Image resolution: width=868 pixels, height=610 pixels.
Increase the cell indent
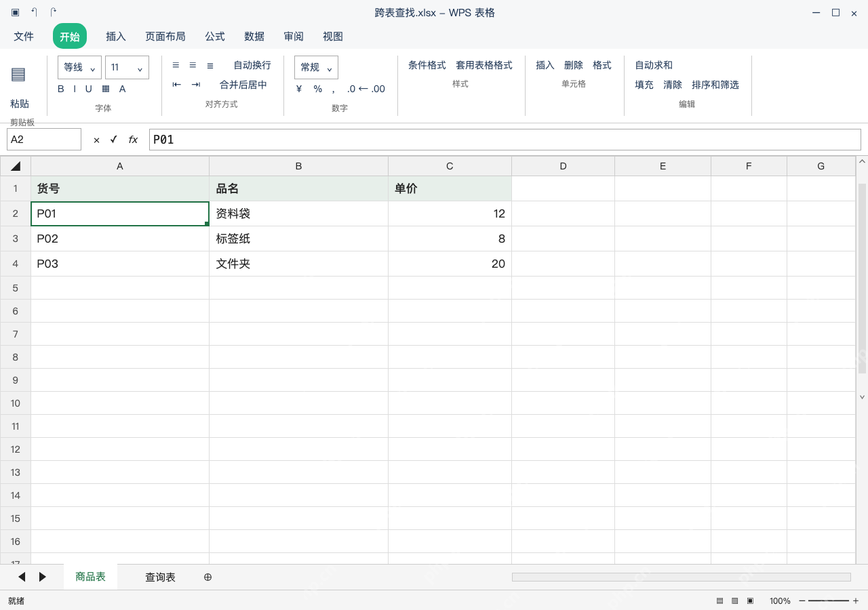(196, 85)
